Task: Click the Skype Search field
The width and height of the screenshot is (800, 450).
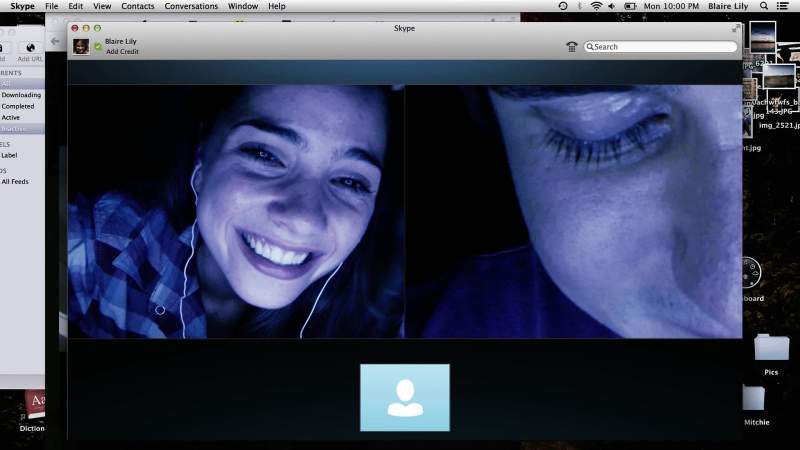Action: (661, 46)
